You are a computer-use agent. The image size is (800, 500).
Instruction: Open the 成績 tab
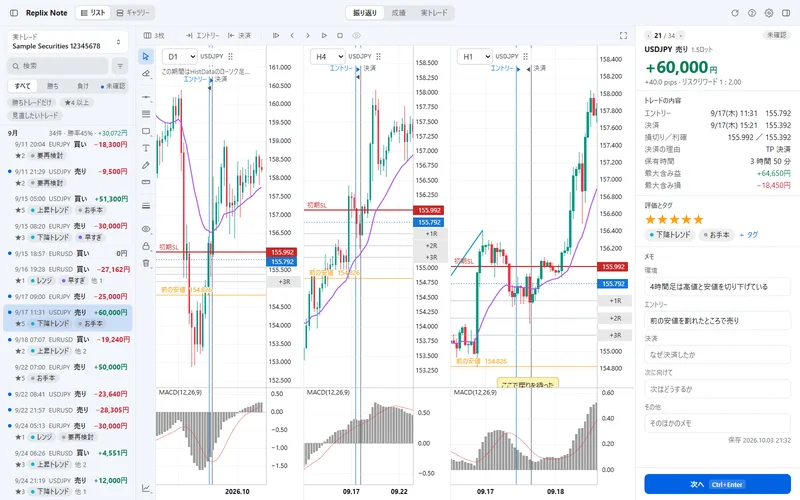pyautogui.click(x=398, y=13)
